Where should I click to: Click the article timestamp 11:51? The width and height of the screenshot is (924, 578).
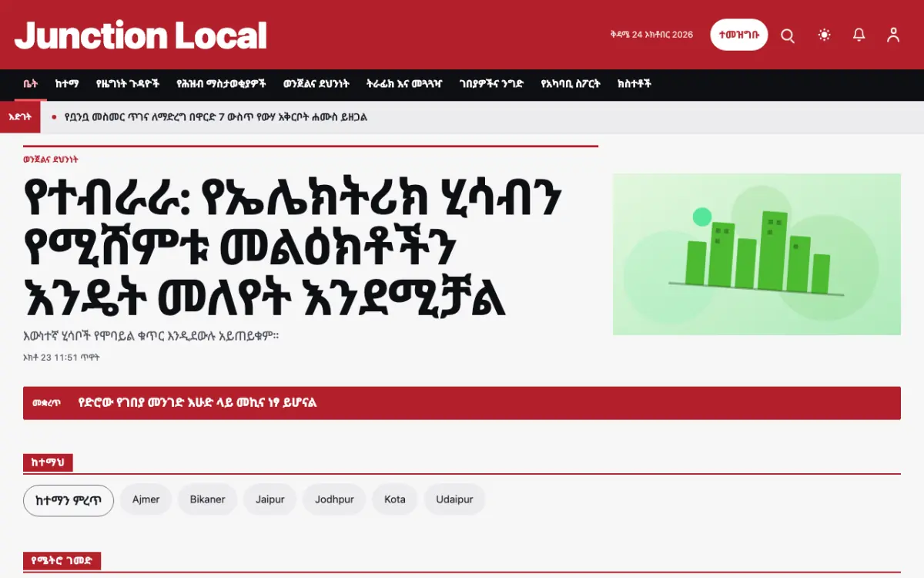pos(62,358)
